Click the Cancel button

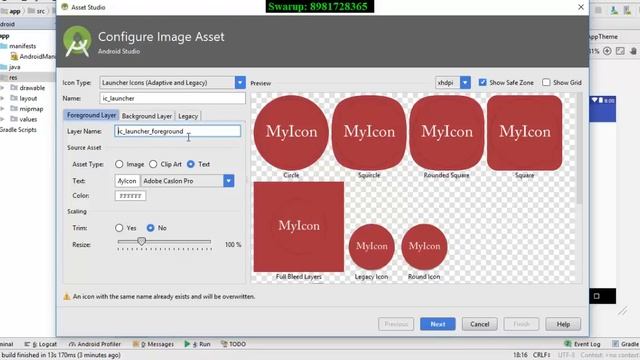tap(480, 324)
